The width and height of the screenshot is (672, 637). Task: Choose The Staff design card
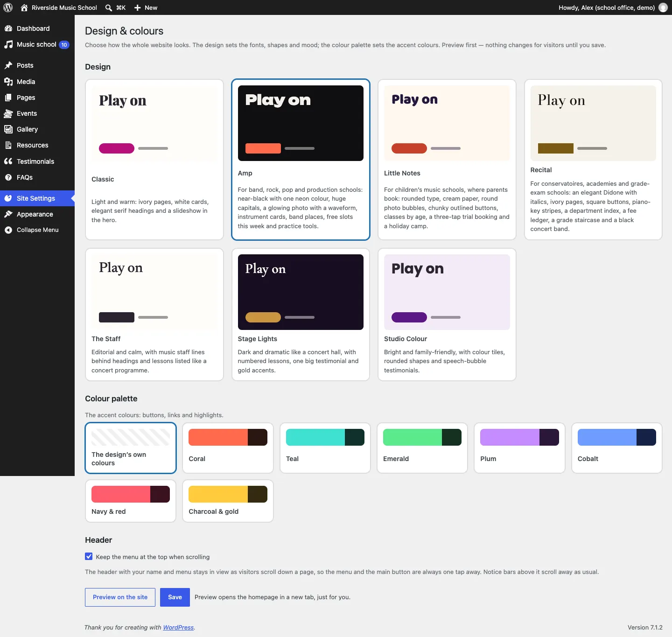tap(154, 315)
